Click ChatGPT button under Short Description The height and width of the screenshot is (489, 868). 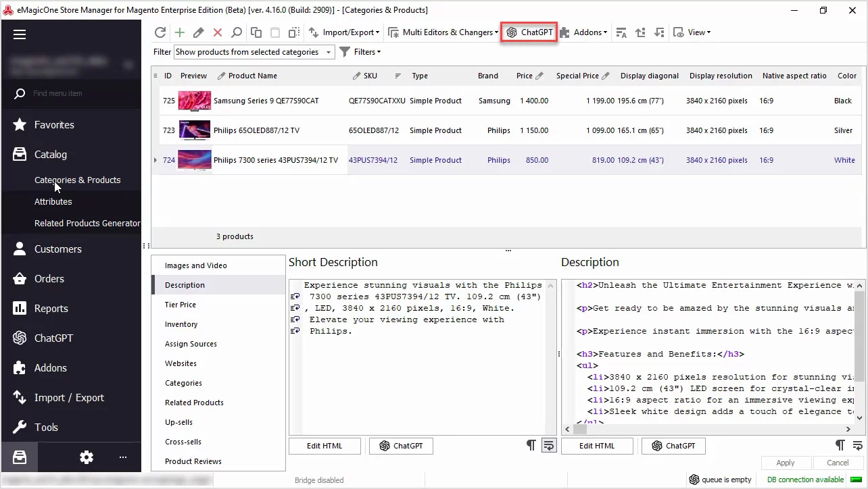pos(401,446)
